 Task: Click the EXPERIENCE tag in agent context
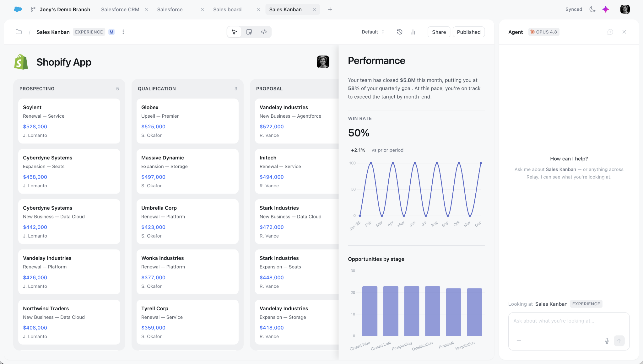point(586,304)
